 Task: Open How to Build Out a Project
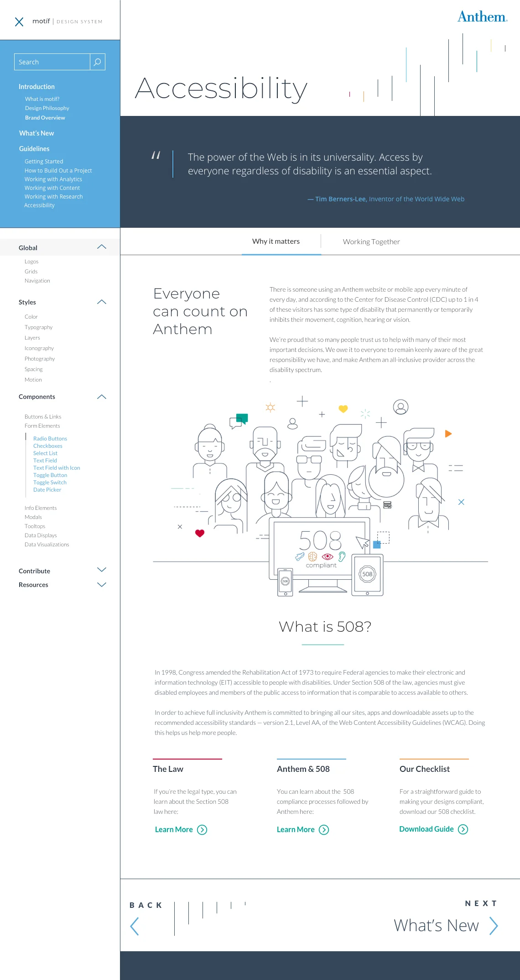[58, 171]
